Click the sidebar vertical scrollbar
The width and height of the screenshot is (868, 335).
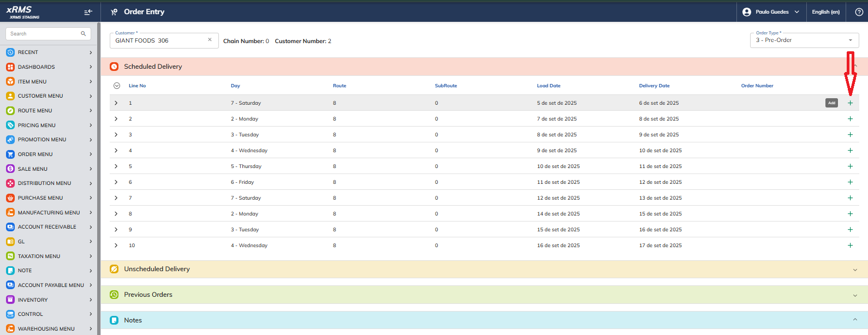pyautogui.click(x=99, y=178)
